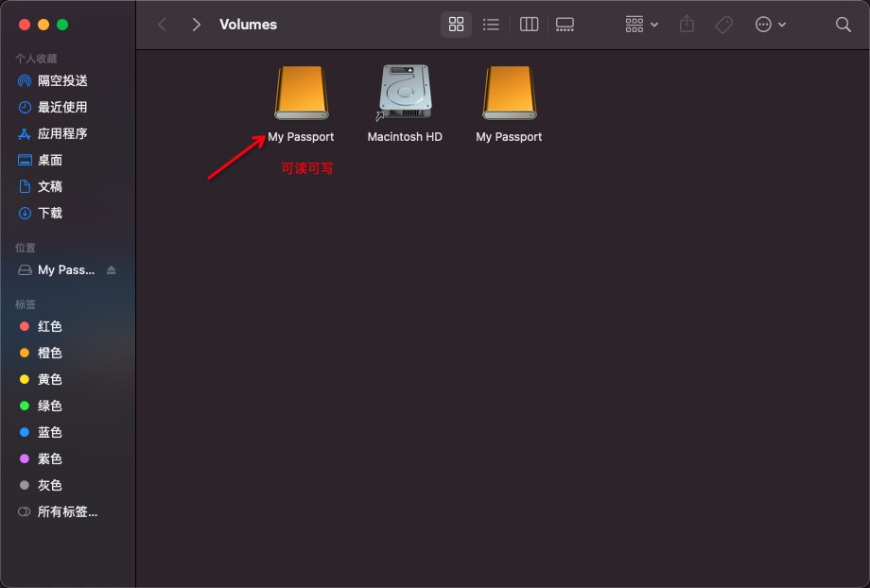Switch to column view
The image size is (870, 588).
tap(529, 25)
